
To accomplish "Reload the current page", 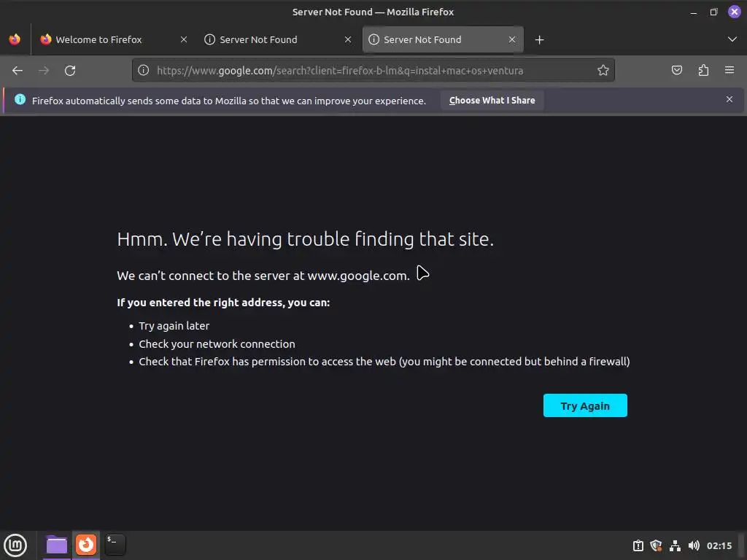I will pyautogui.click(x=70, y=71).
